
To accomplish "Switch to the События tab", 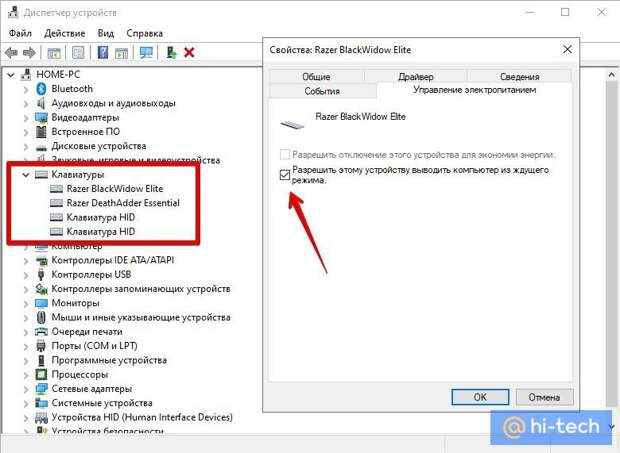I will tap(322, 91).
